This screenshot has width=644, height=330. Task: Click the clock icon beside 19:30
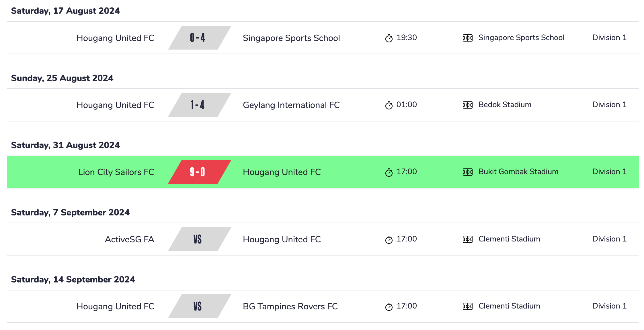click(389, 38)
